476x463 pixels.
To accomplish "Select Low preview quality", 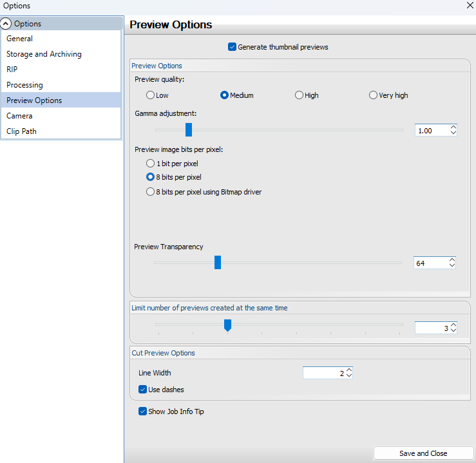I will (x=150, y=95).
